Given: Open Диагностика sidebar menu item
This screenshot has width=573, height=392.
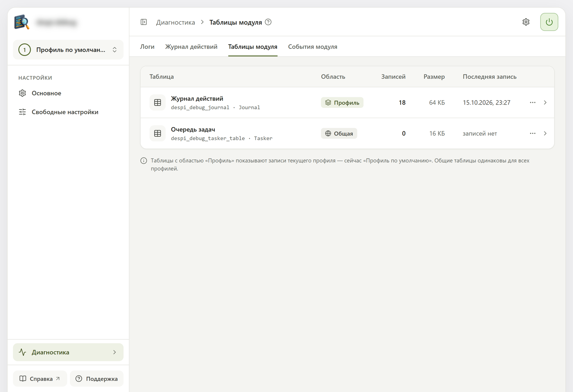Looking at the screenshot, I should point(68,352).
